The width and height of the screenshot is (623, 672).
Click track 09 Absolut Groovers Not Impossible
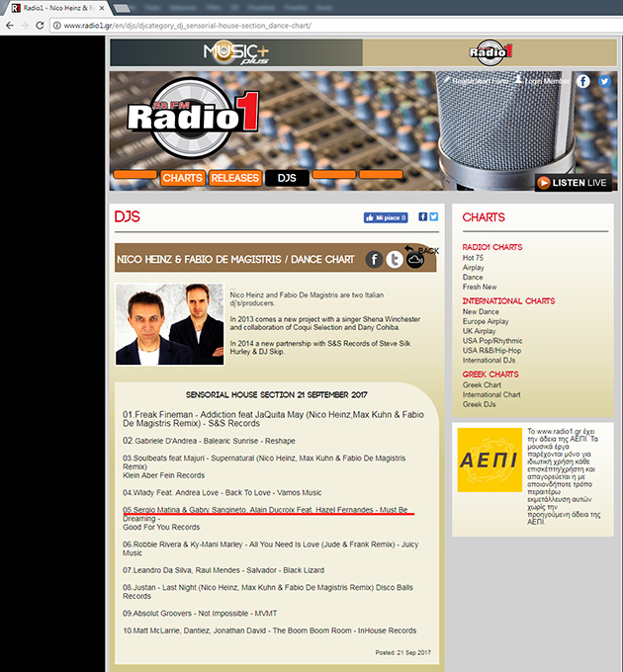point(200,614)
